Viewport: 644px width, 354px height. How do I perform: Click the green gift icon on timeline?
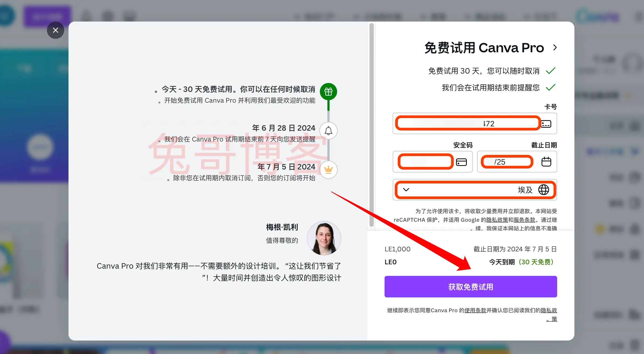[328, 92]
